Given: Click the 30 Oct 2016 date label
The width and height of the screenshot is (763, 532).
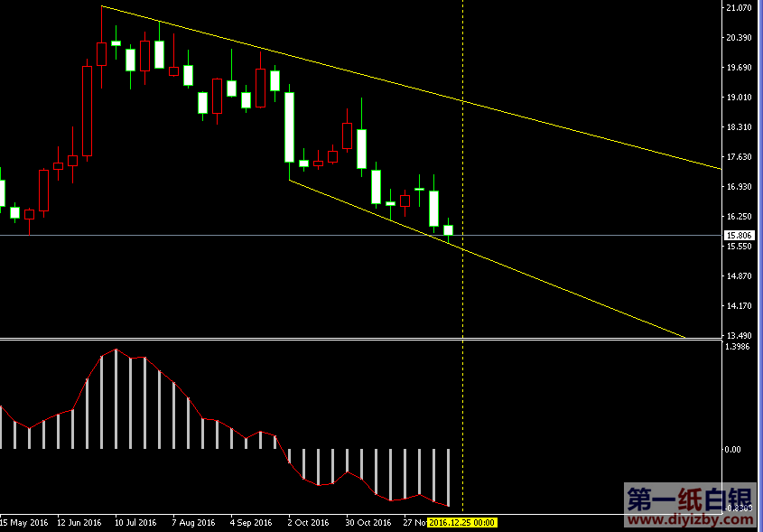Looking at the screenshot, I should pyautogui.click(x=368, y=523).
